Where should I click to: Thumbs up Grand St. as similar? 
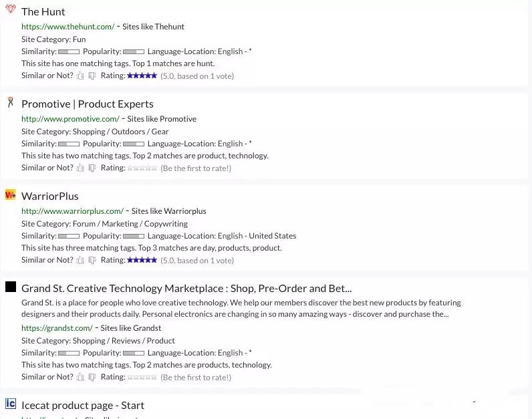point(80,377)
